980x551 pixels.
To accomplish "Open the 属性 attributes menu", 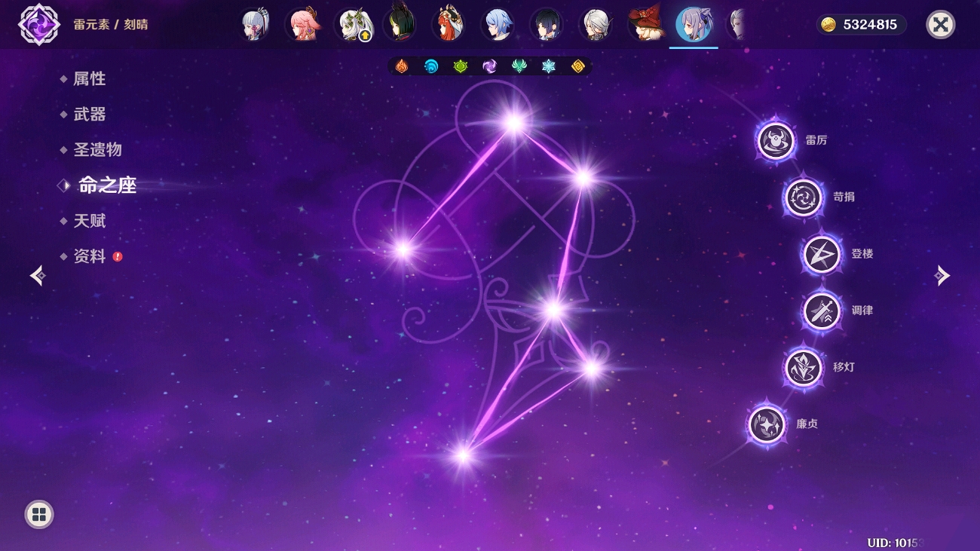I will (89, 78).
